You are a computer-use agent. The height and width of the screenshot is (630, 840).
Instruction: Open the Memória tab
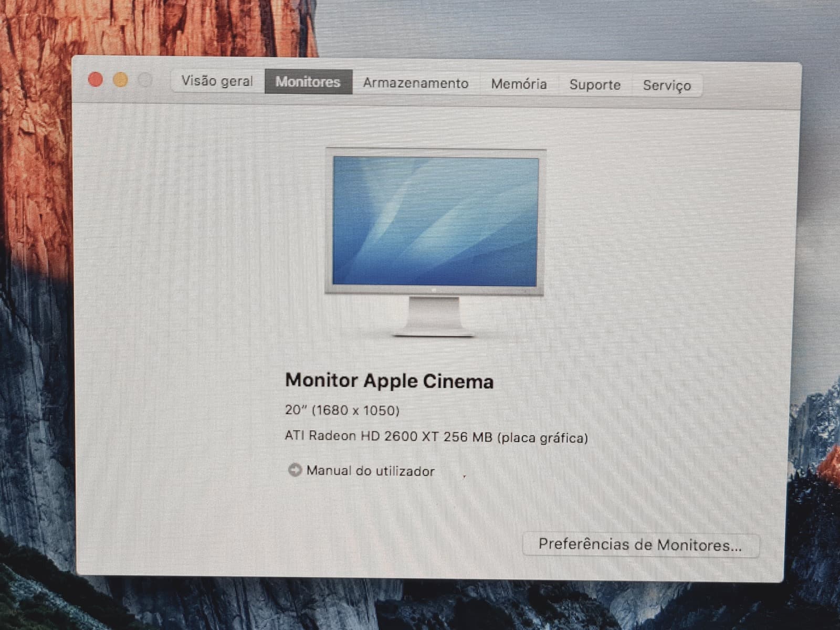(x=519, y=84)
